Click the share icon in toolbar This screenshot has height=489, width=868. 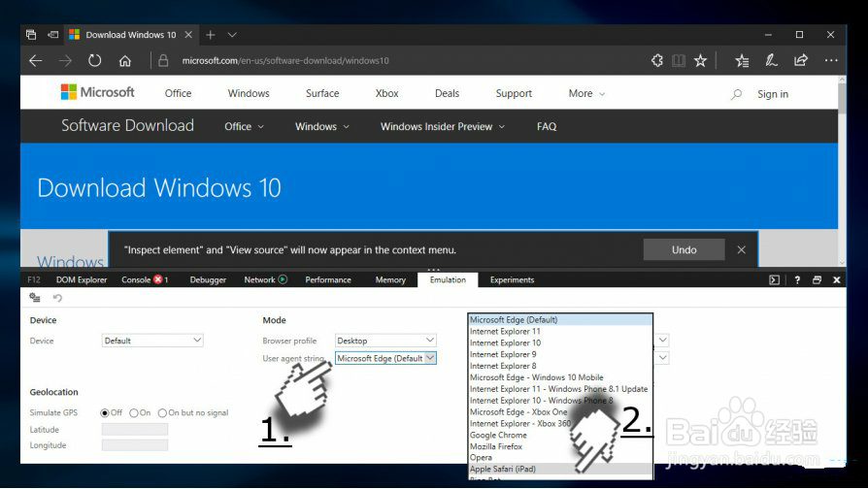pos(800,60)
